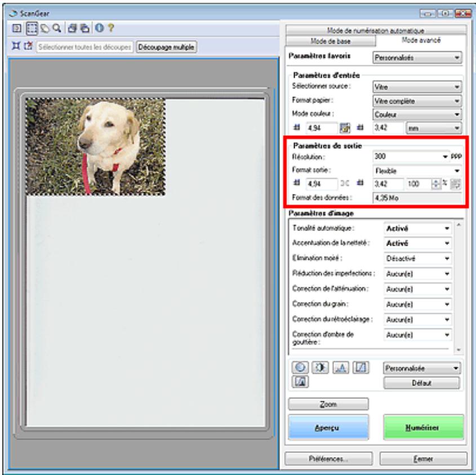
Task: Open the Paramètres favoris dropdown
Action: pos(417,57)
